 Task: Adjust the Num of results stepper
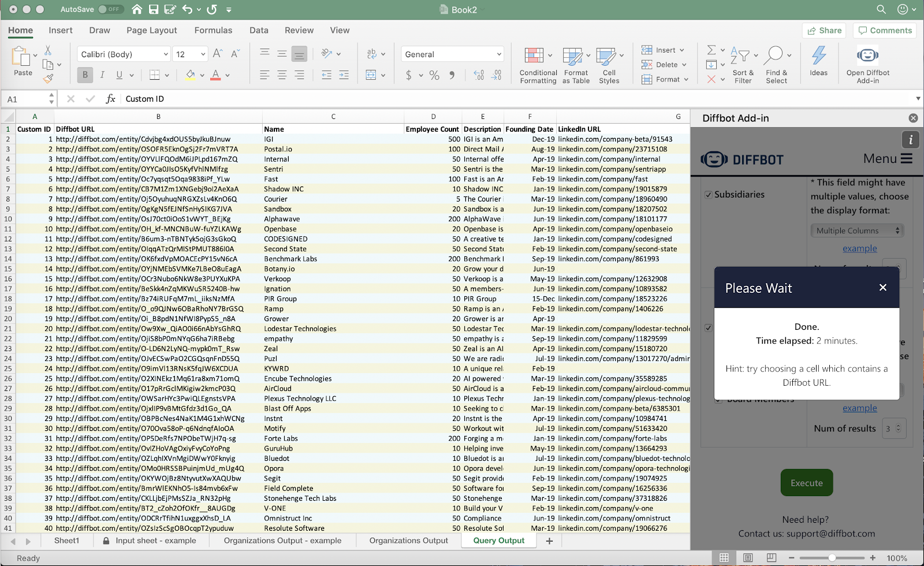898,429
